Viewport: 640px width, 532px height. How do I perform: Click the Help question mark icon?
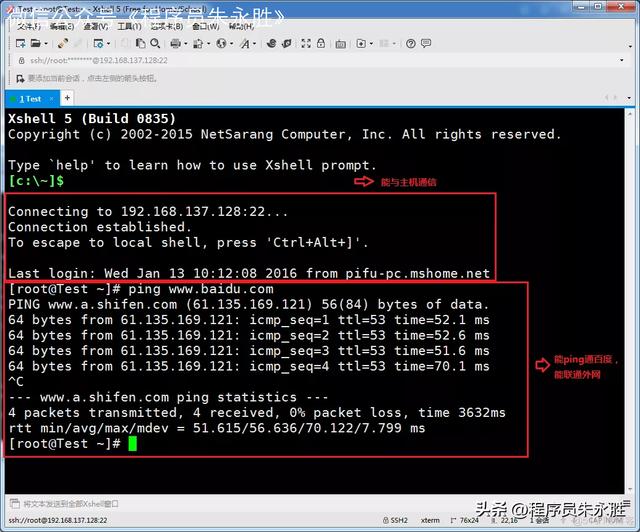[x=411, y=43]
